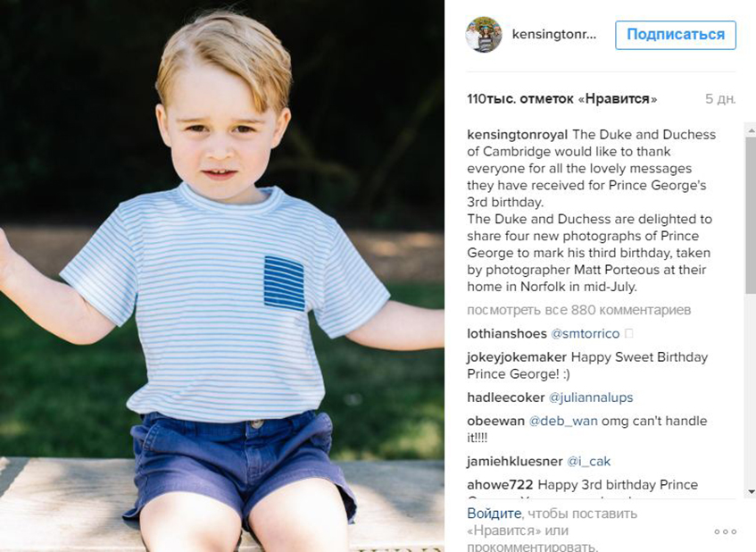Click the three-dots more options icon

point(725,531)
